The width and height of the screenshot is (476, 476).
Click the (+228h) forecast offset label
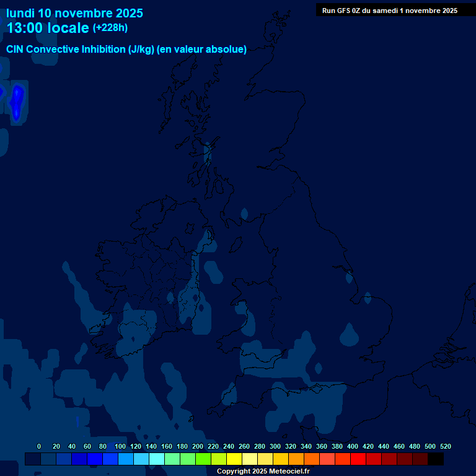(x=110, y=28)
